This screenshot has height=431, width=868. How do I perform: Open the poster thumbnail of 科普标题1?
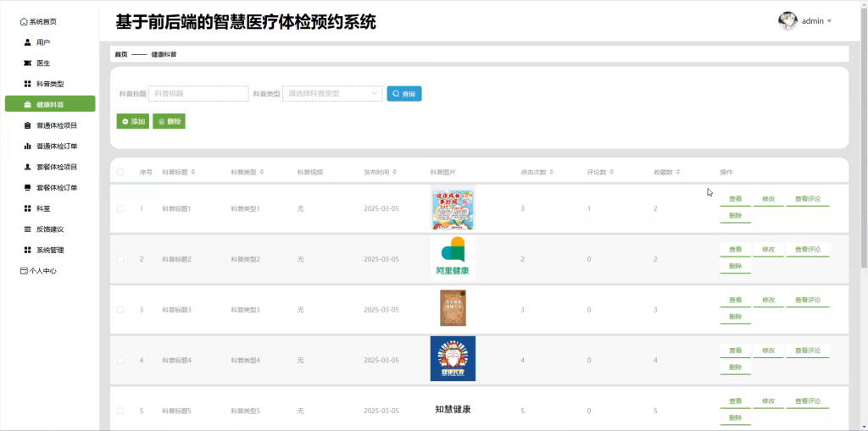(x=453, y=208)
